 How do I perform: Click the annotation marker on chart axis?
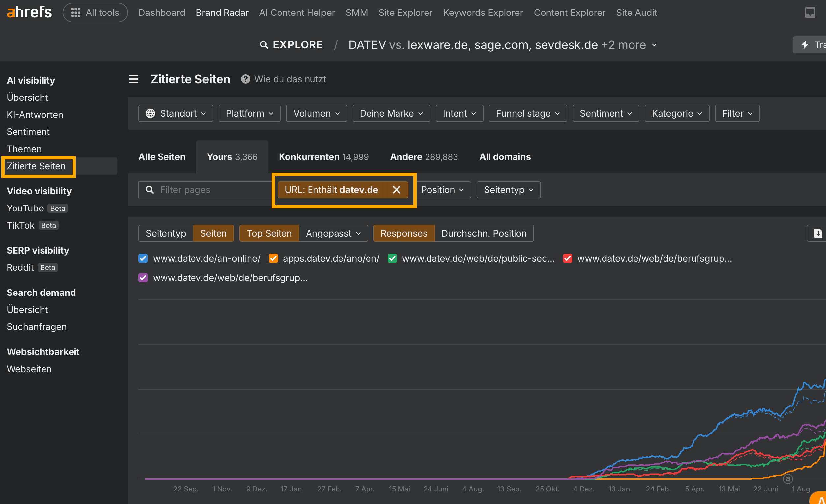[788, 479]
